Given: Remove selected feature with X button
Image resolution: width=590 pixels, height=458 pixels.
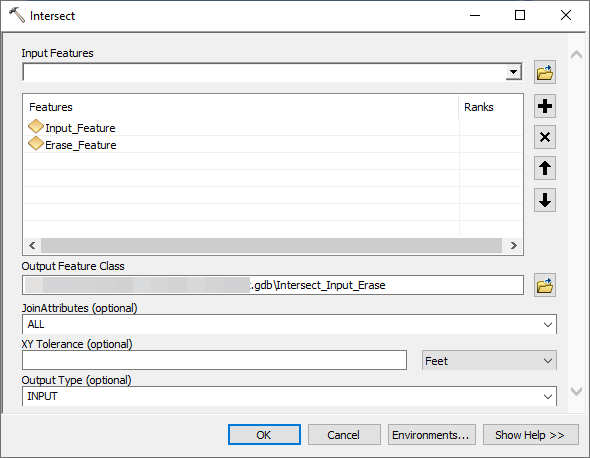Looking at the screenshot, I should pyautogui.click(x=544, y=137).
